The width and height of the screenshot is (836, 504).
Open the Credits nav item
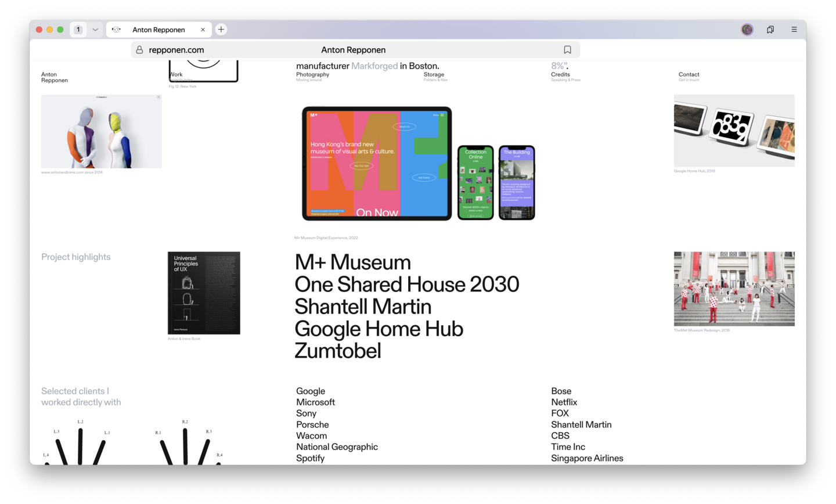560,74
